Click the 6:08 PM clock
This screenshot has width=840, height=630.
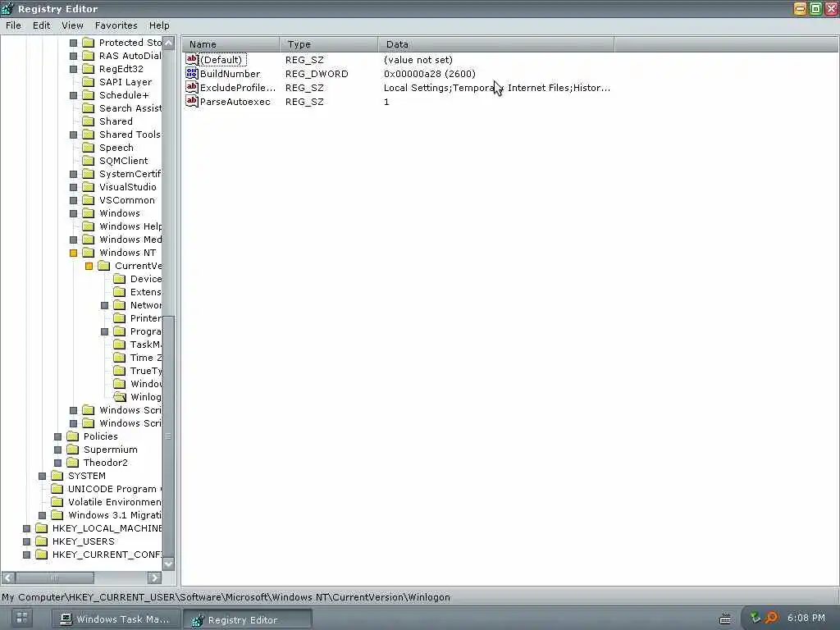pyautogui.click(x=806, y=618)
